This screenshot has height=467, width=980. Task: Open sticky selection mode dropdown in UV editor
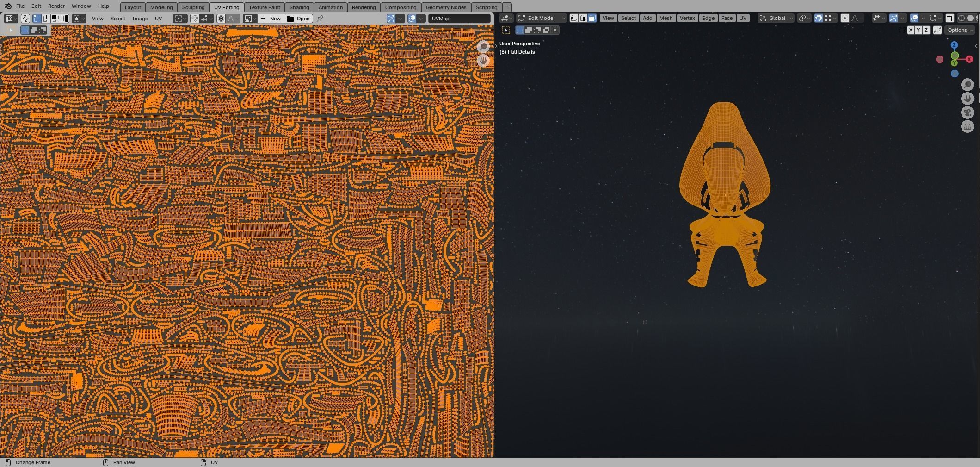click(x=79, y=19)
